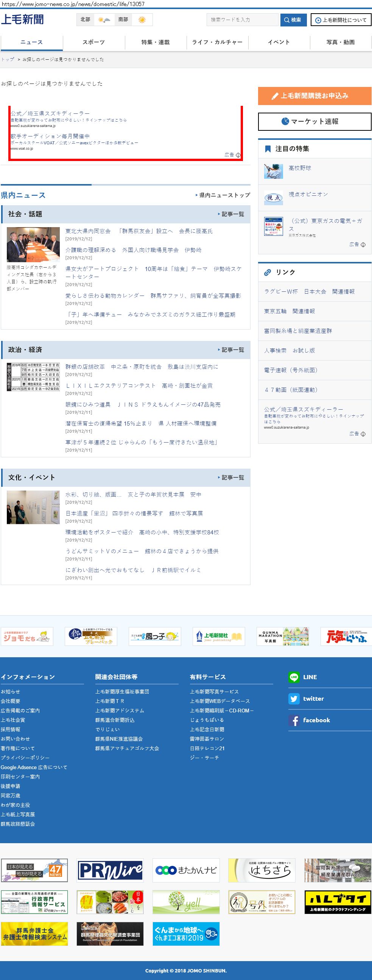Click the 上毛新聞 site logo
Image resolution: width=372 pixels, height=980 pixels.
[22, 19]
